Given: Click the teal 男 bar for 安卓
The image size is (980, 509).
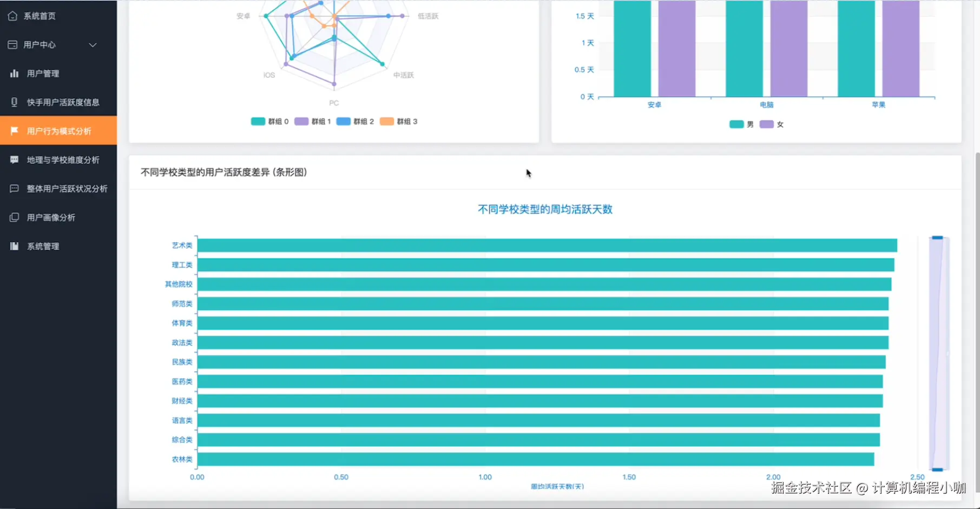Looking at the screenshot, I should [x=632, y=49].
